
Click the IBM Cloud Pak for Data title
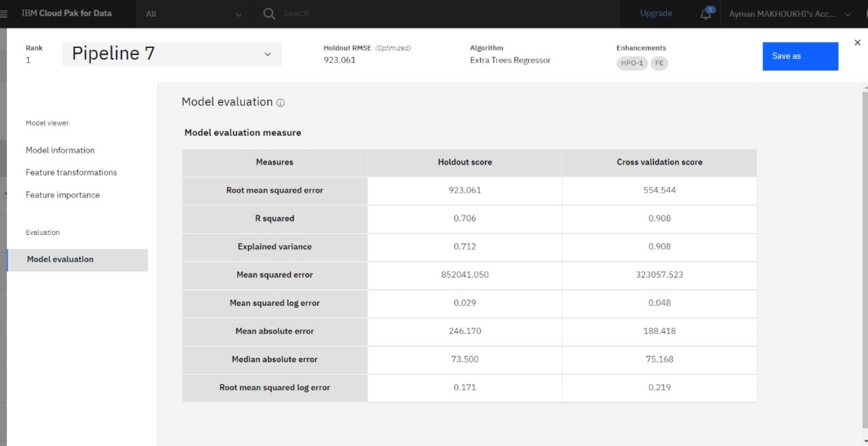(x=67, y=14)
